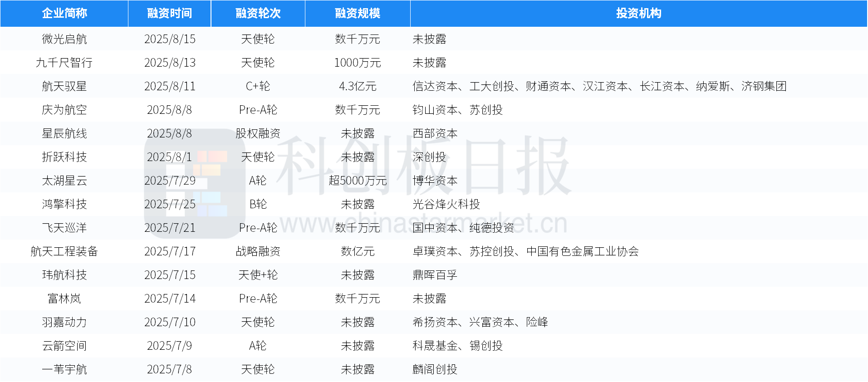This screenshot has height=382, width=868.
Task: Select the 融资规模 column header
Action: click(358, 14)
